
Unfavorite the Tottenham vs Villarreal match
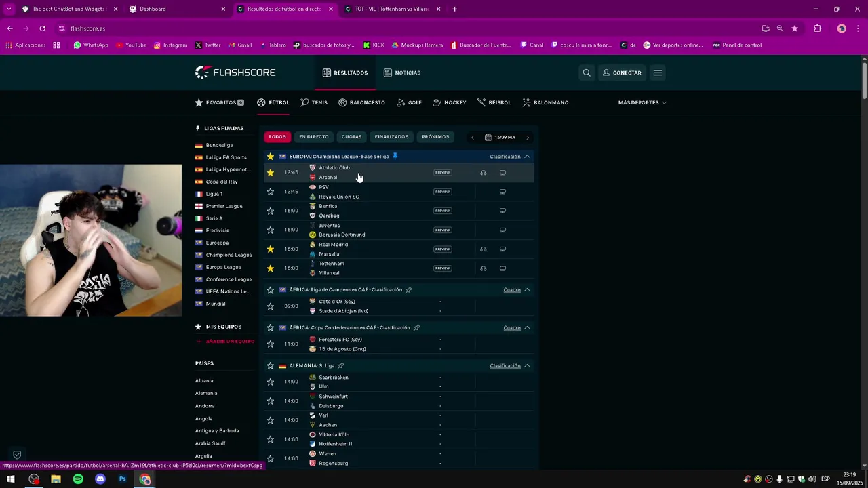coord(270,268)
